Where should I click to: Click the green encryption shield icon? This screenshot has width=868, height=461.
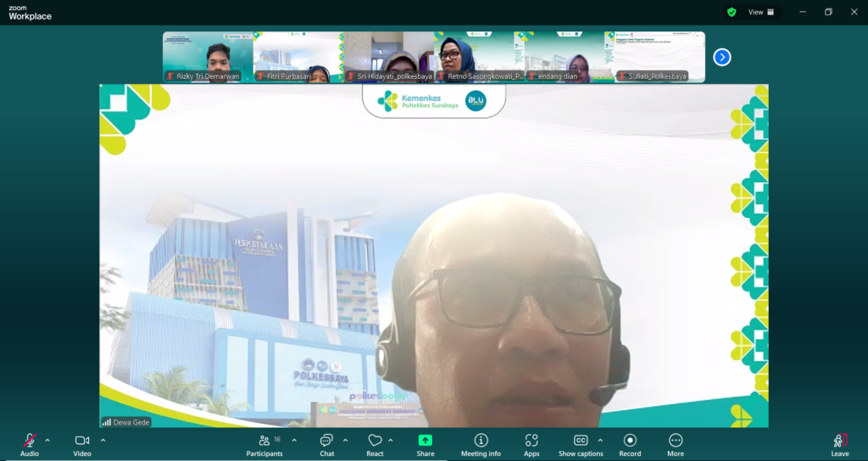[x=731, y=12]
